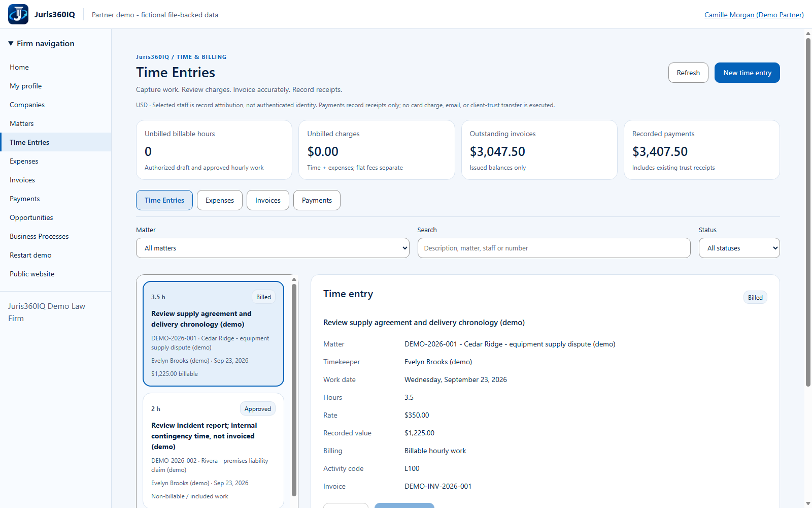Click the Refresh button
The height and width of the screenshot is (508, 812).
coord(688,73)
